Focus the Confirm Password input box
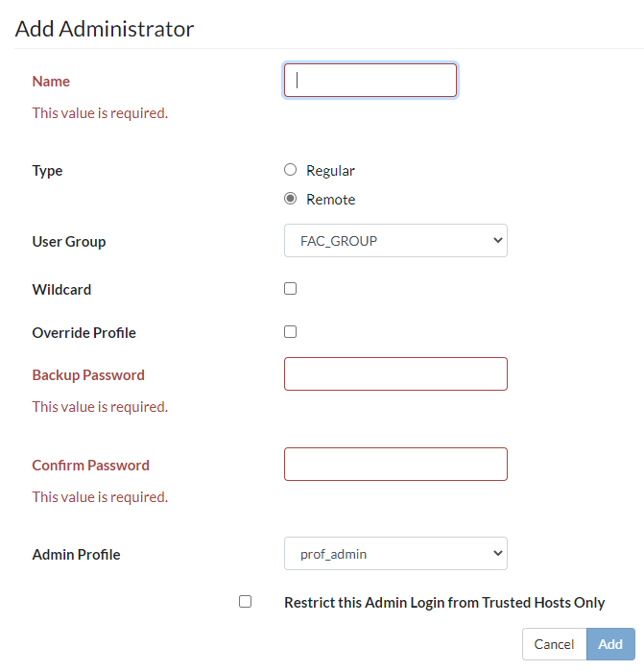The height and width of the screenshot is (671, 644). click(x=395, y=465)
